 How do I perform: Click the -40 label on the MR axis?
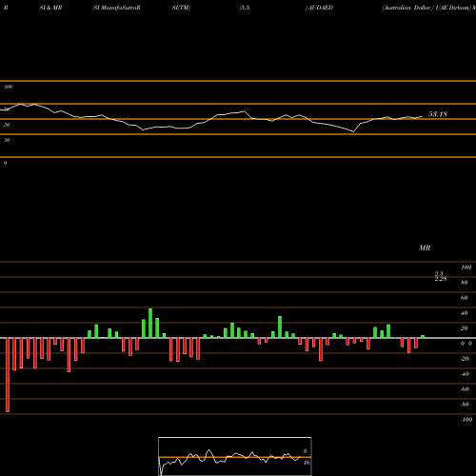(465, 374)
